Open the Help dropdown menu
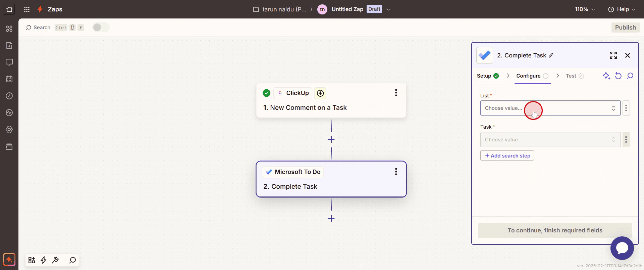This screenshot has height=270, width=644. tap(622, 9)
